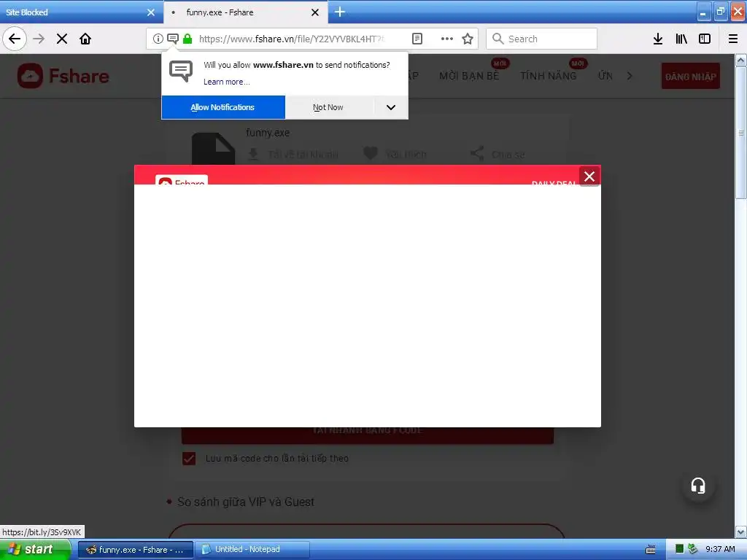Click the funny.exe file name text
Image resolution: width=747 pixels, height=560 pixels.
(268, 133)
